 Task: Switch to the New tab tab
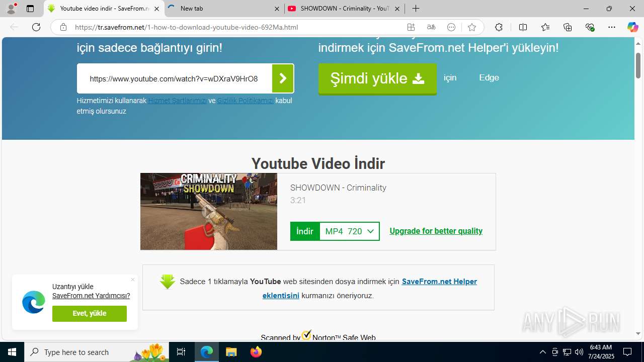point(224,9)
